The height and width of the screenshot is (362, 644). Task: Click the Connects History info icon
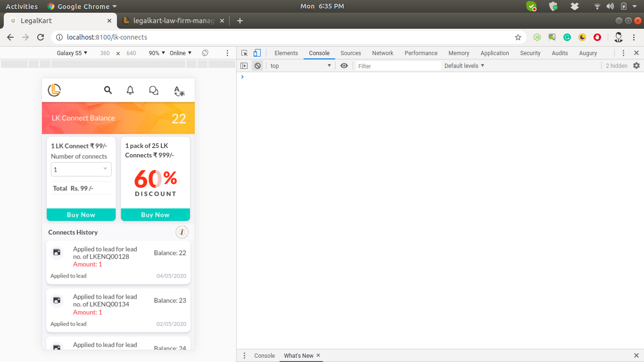click(x=182, y=232)
